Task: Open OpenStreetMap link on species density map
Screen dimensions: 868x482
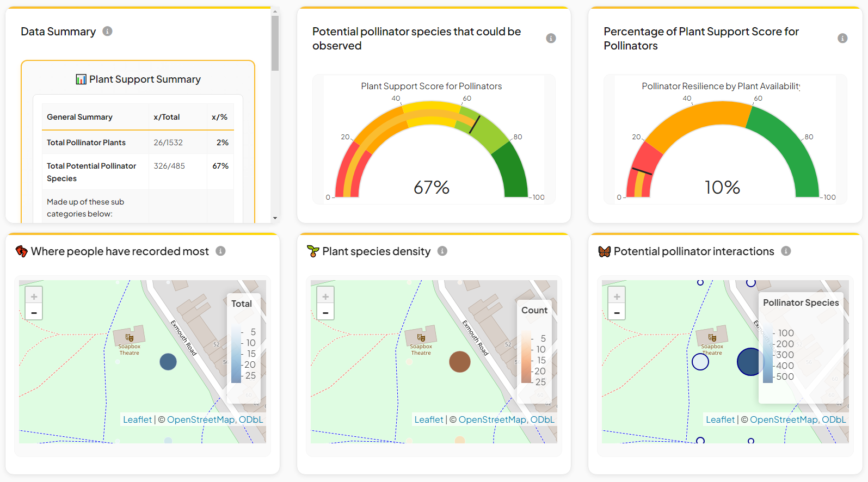Action: click(491, 419)
